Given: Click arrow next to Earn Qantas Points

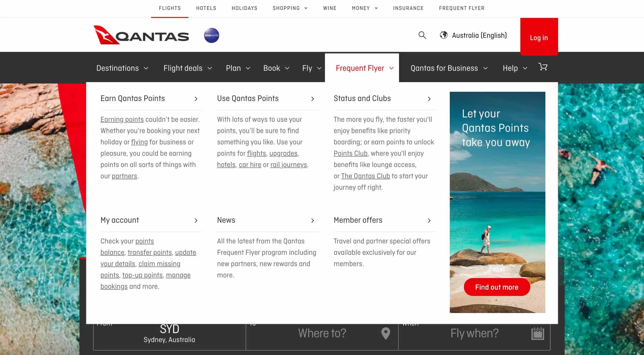Looking at the screenshot, I should tap(196, 99).
